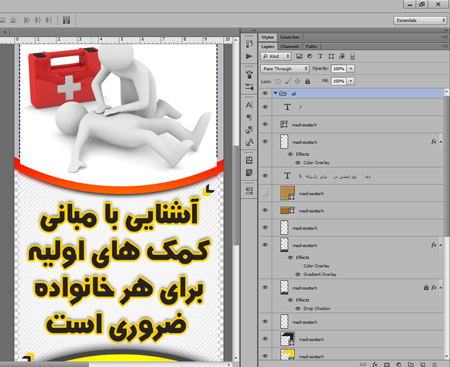Hide the locked madresetarh layer
Image resolution: width=450 pixels, height=367 pixels.
(265, 287)
